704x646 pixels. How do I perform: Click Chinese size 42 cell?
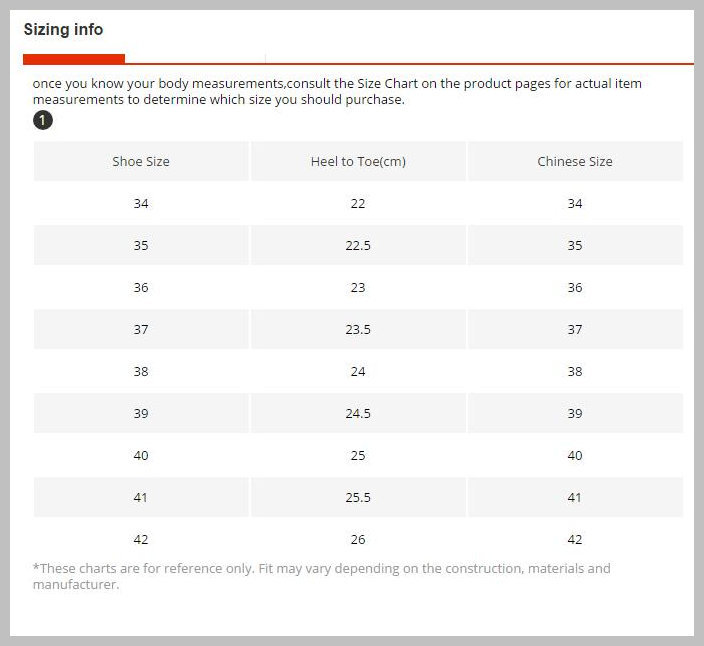coord(575,539)
